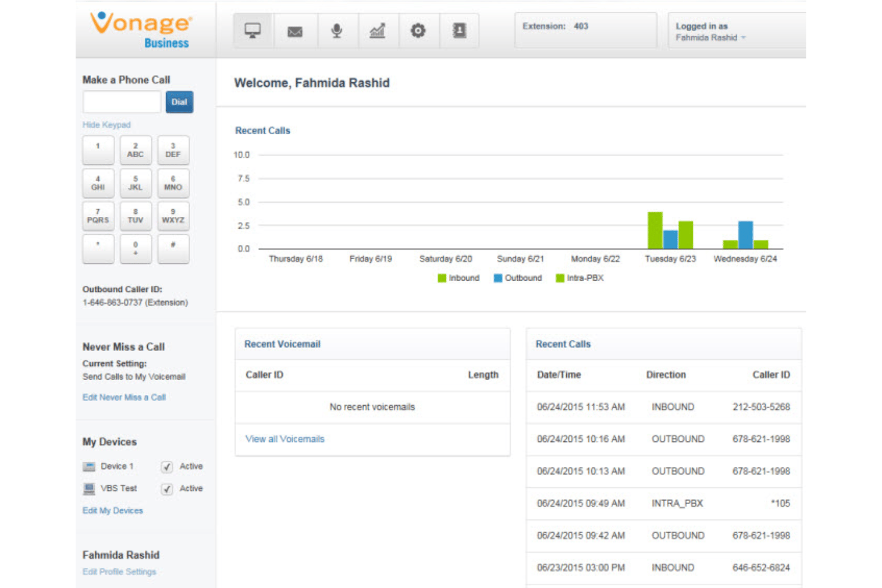
Task: Select call row 06/24/2015 11:53 AM
Action: pos(664,407)
